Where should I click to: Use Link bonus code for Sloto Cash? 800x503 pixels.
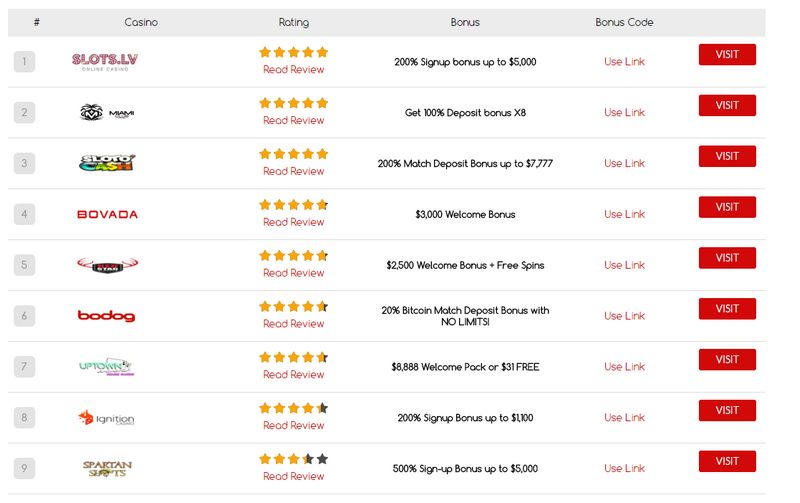[x=624, y=163]
